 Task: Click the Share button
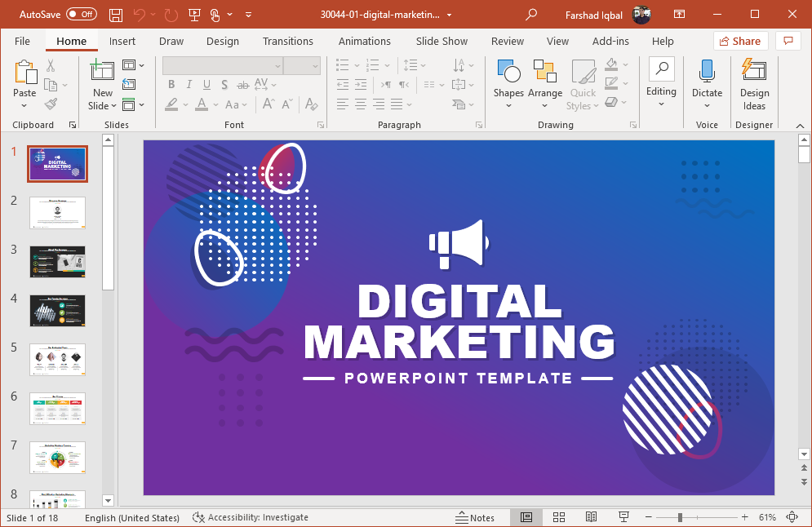[x=739, y=41]
